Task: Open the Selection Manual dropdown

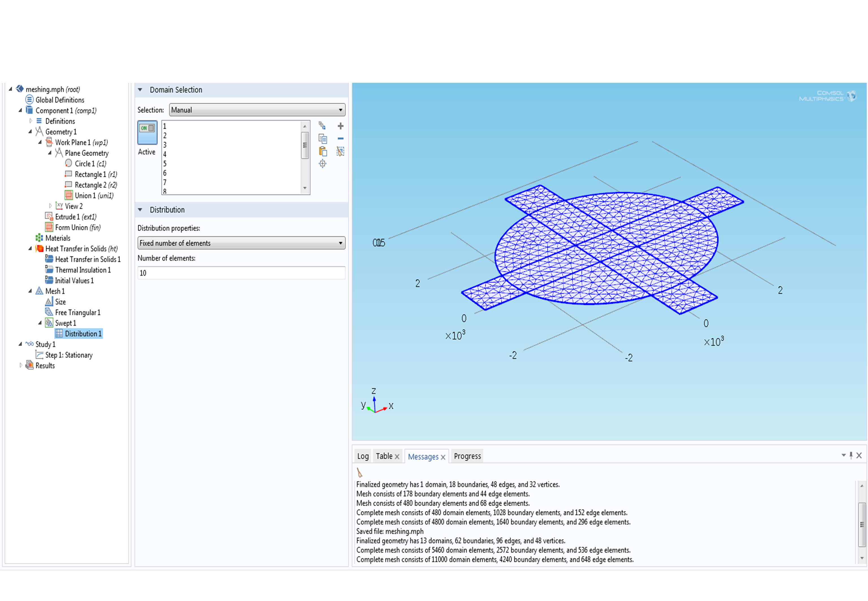Action: click(257, 110)
